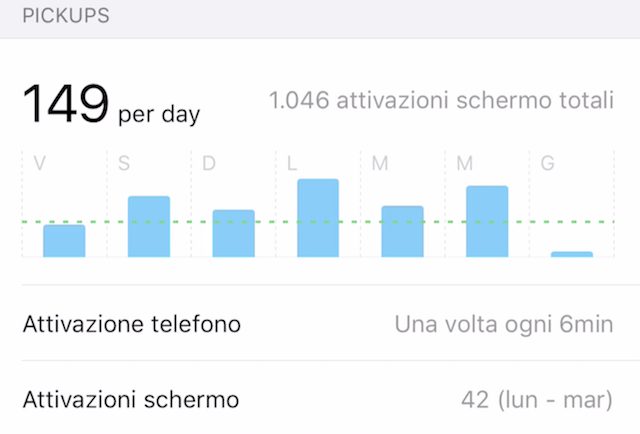Viewport: 640px width, 434px height.
Task: Tap the tallest bar under the L label
Action: (318, 218)
